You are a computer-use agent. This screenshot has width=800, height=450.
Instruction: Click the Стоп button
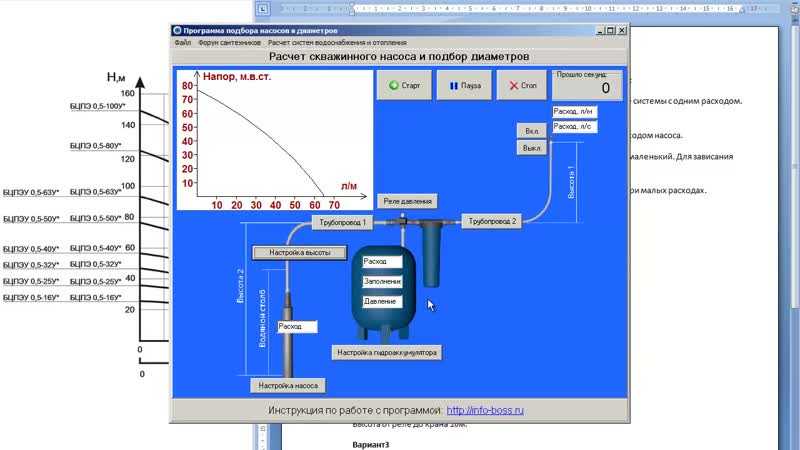pos(522,85)
